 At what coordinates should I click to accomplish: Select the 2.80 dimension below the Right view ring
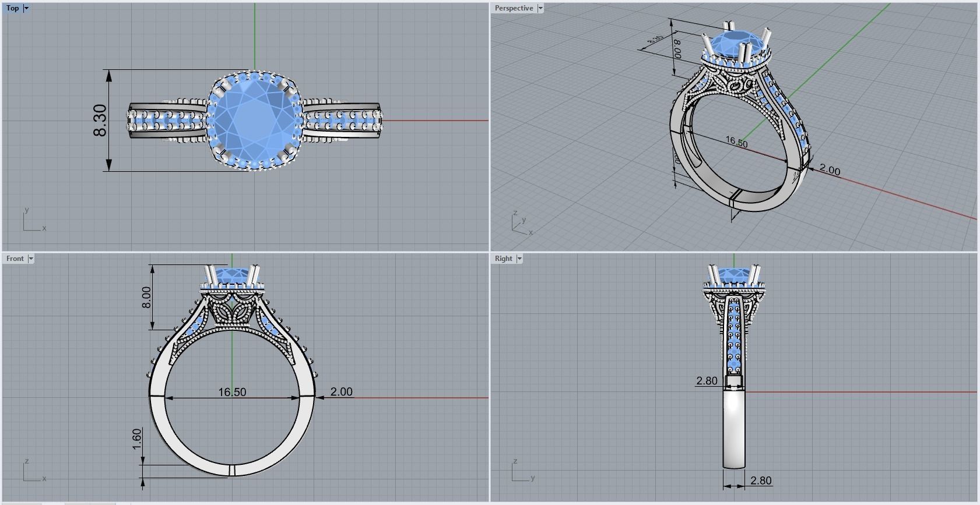(x=761, y=481)
